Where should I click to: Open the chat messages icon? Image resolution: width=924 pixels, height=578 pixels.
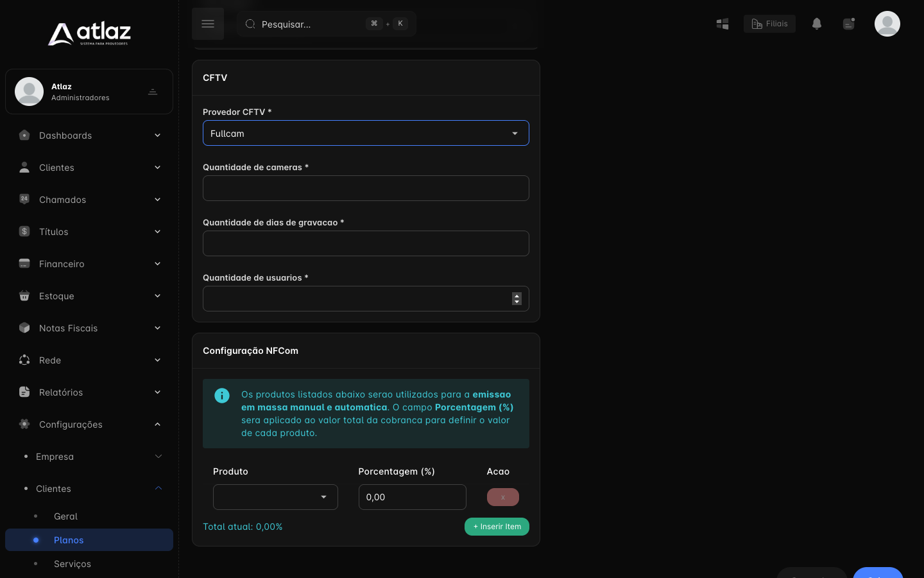(x=849, y=24)
